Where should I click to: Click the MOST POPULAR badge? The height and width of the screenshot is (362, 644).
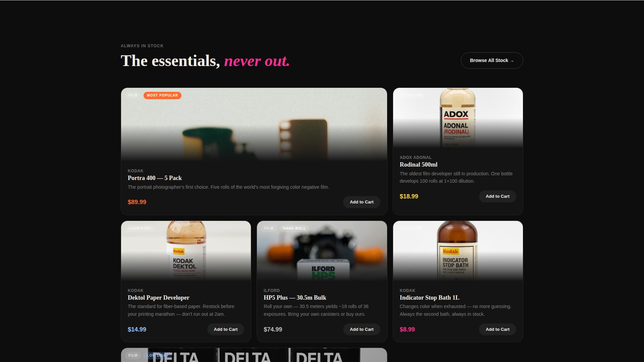[x=162, y=96]
